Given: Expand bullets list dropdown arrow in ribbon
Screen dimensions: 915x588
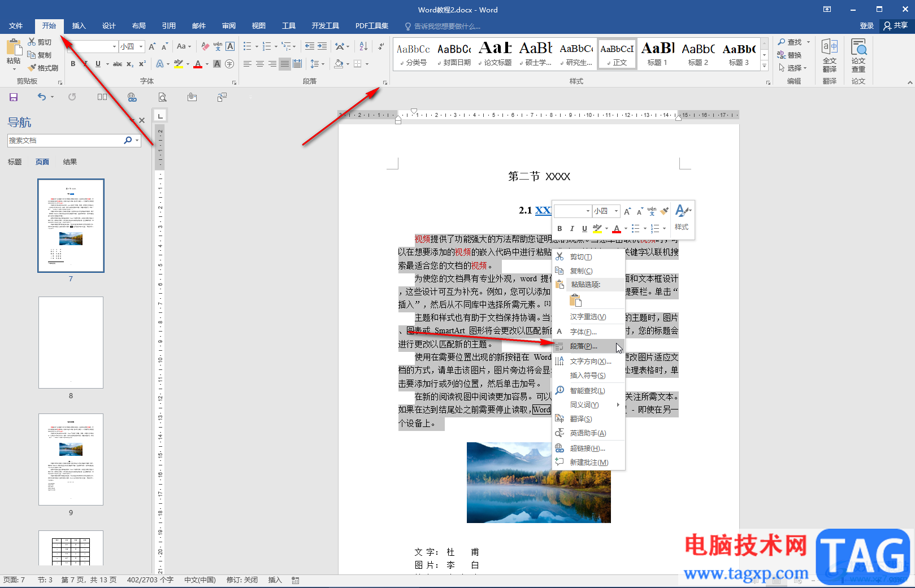Looking at the screenshot, I should (x=257, y=46).
